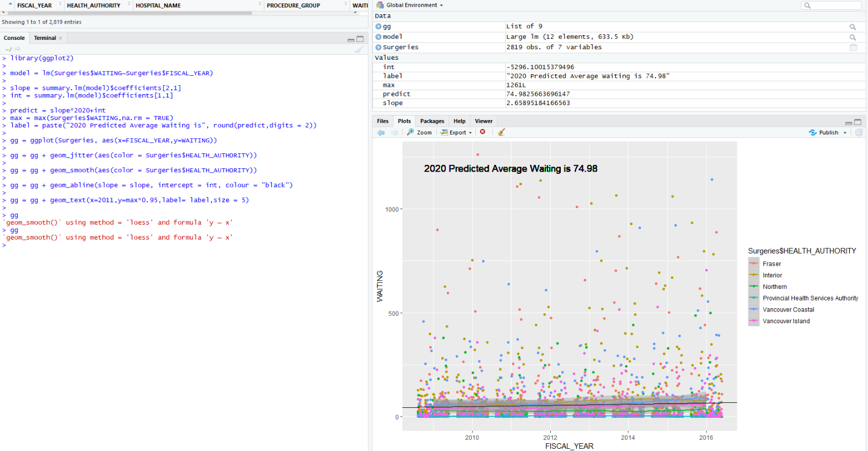Select the Plots tab
Screen dimensions: 868x451
pos(405,121)
